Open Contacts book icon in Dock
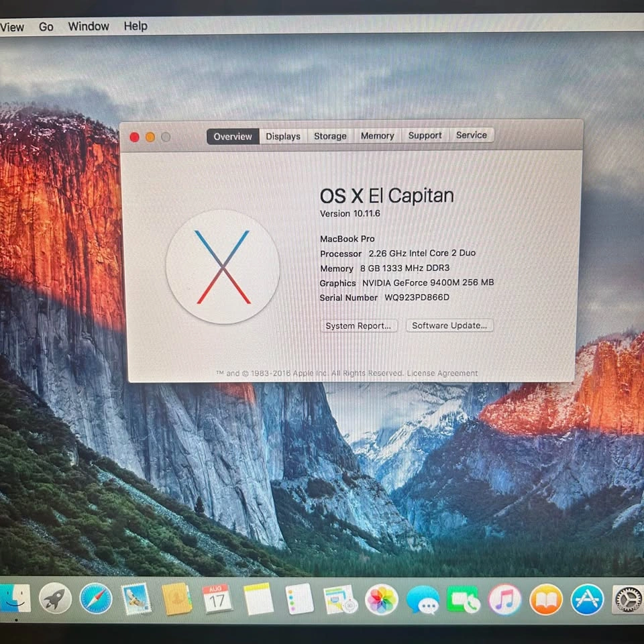This screenshot has width=644, height=644. 177,599
